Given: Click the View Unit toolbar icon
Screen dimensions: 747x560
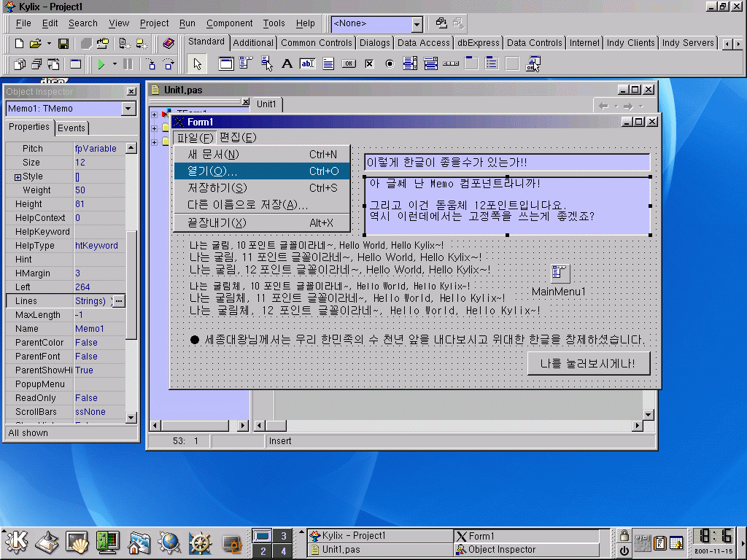Looking at the screenshot, I should click(20, 64).
